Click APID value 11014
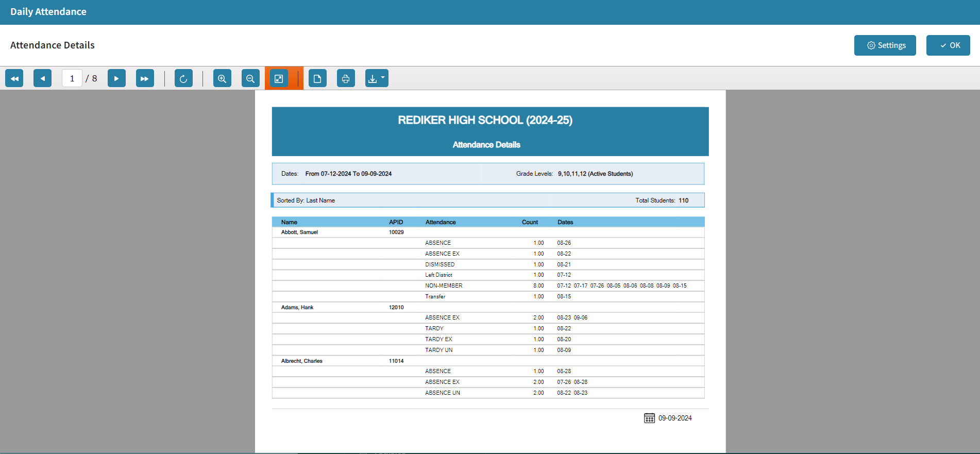 pyautogui.click(x=396, y=361)
